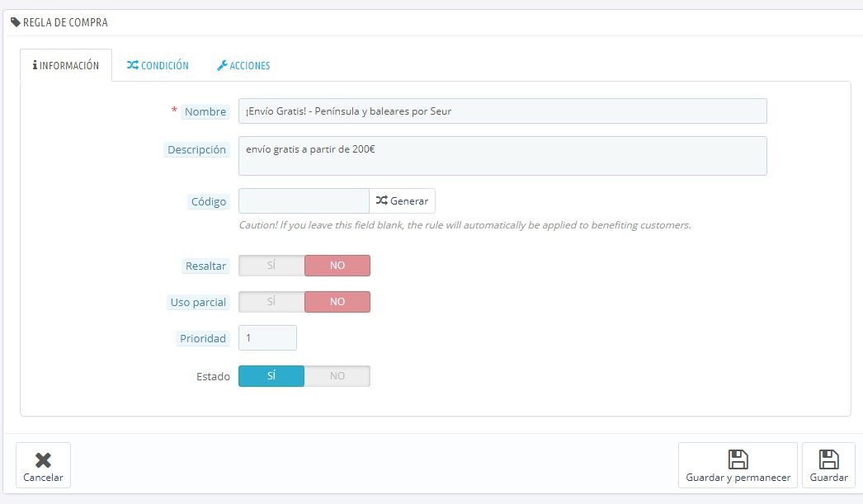Click the wrench icon on Acciones tab

tap(222, 65)
